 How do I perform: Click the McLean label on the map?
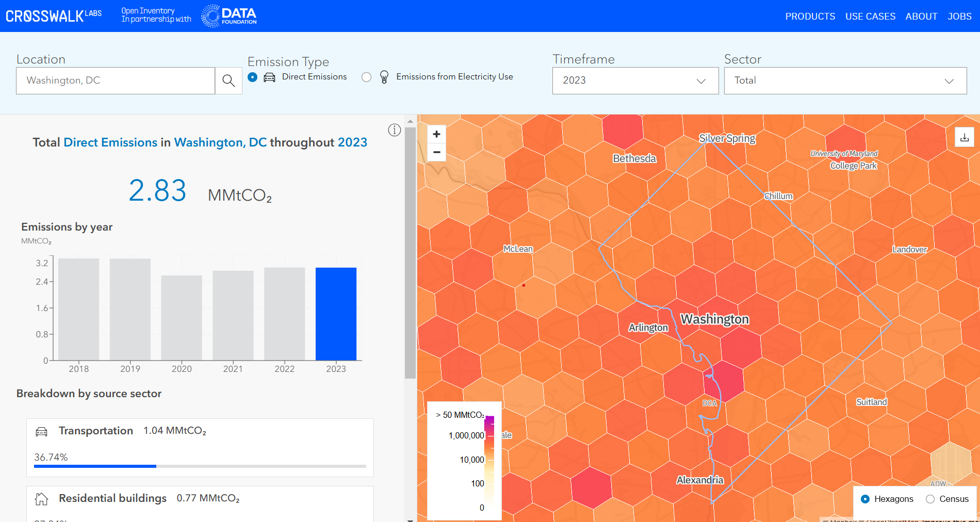518,249
